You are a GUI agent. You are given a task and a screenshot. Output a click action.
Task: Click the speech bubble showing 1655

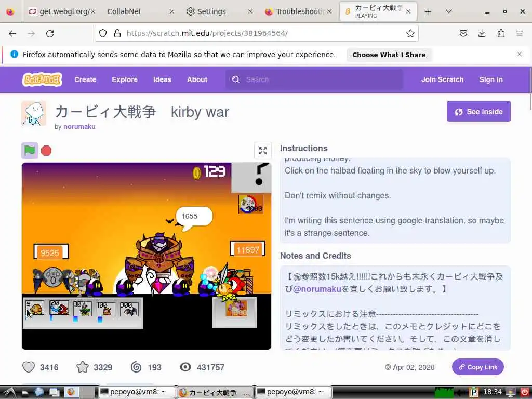(193, 217)
